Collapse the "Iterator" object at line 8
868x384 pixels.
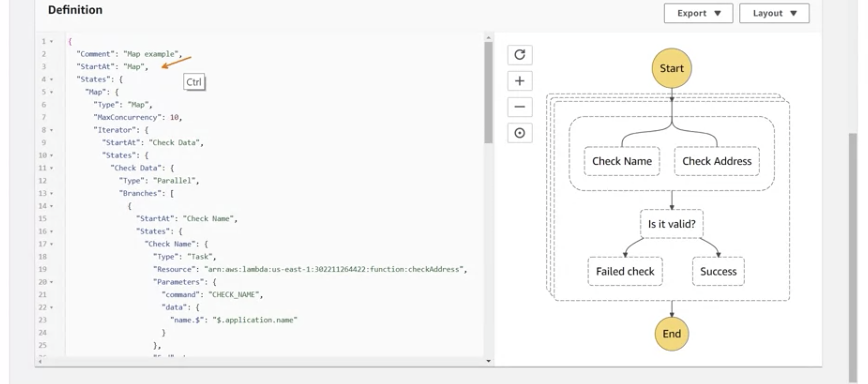pyautogui.click(x=51, y=130)
